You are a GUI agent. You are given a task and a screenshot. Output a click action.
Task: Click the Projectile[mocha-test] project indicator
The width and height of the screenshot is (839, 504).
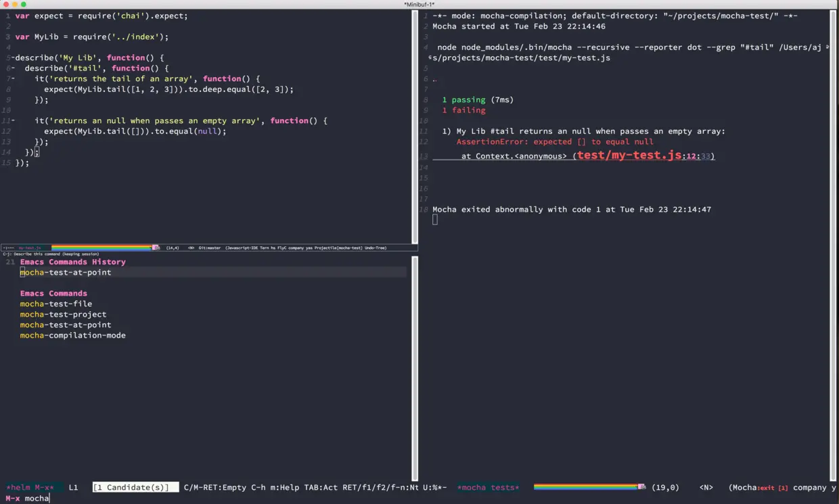click(x=339, y=248)
